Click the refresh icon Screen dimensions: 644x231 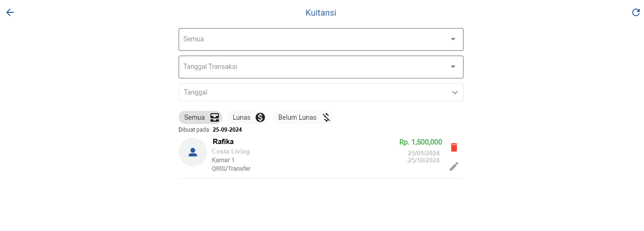click(x=636, y=12)
